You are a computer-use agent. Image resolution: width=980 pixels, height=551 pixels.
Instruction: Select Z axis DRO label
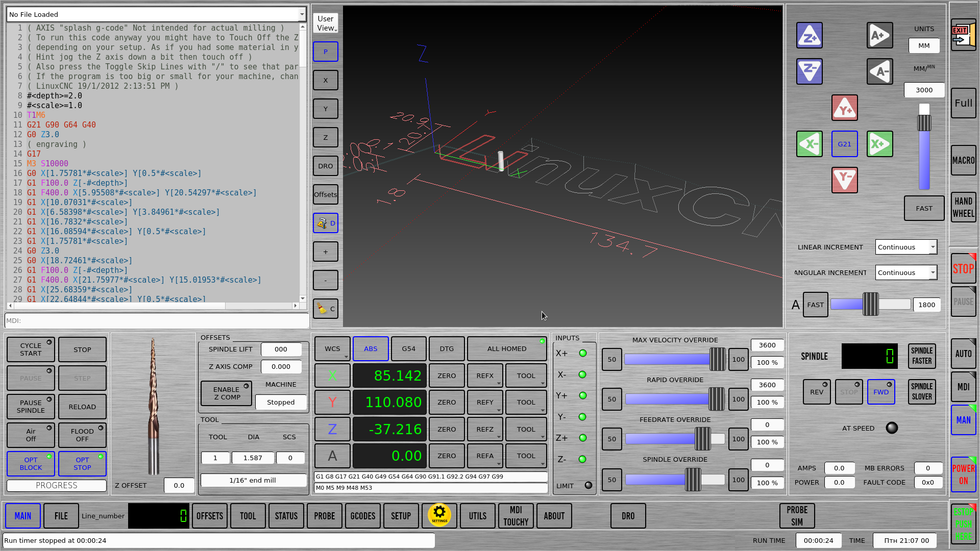point(332,429)
